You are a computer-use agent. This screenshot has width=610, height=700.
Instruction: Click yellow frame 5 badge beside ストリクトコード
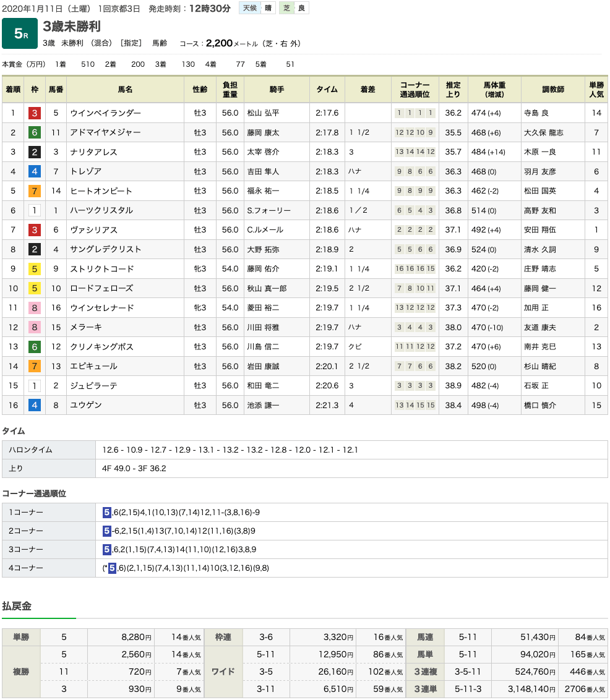(35, 269)
